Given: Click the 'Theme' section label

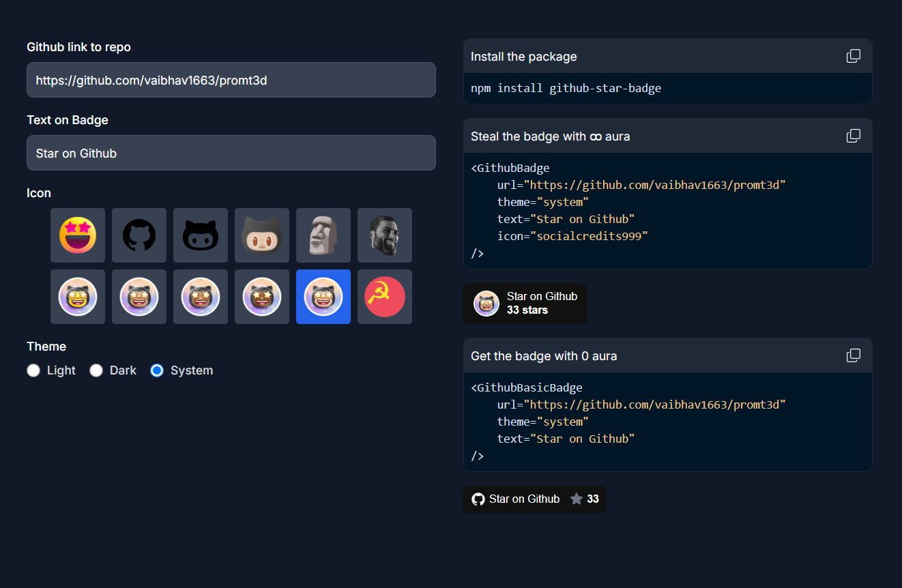Looking at the screenshot, I should coord(46,347).
